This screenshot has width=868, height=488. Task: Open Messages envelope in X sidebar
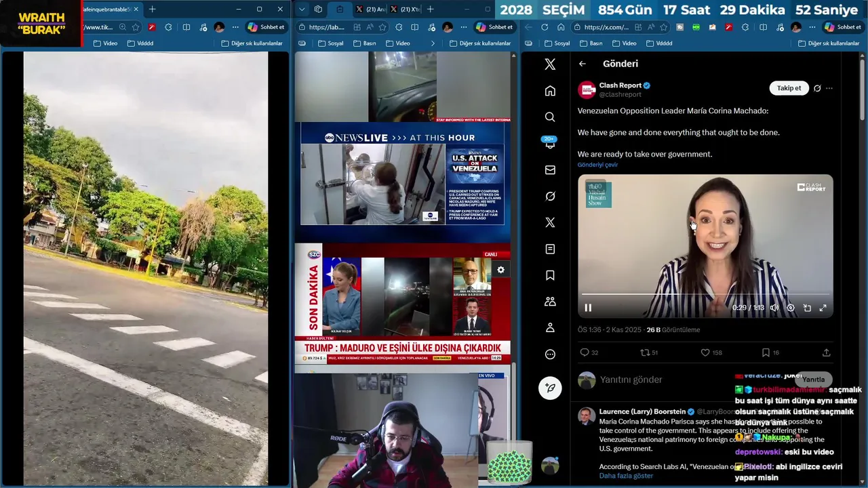[x=550, y=170]
